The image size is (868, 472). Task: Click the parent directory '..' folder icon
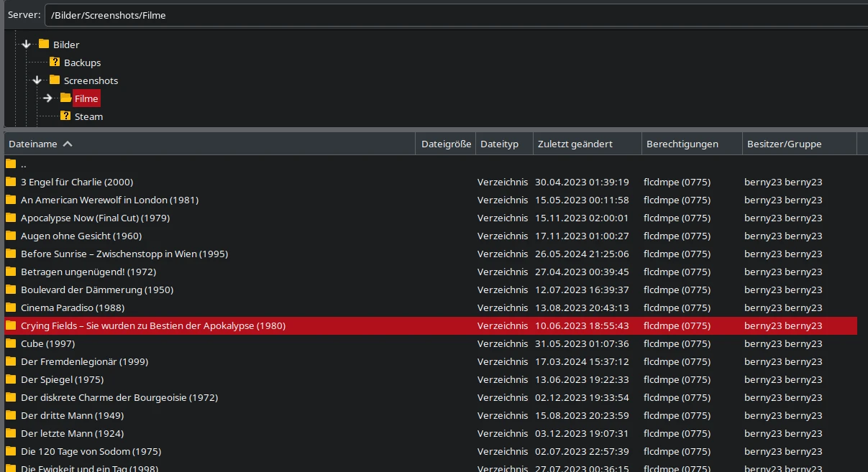[11, 164]
